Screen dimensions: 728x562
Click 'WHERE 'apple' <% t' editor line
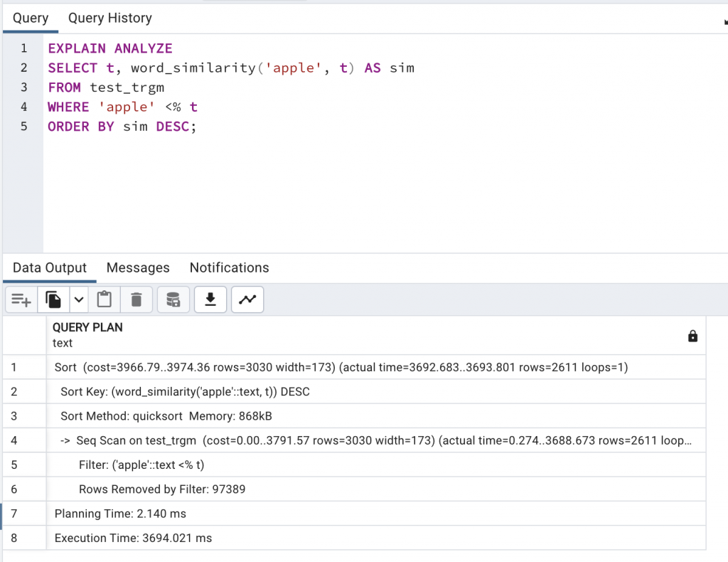[122, 107]
